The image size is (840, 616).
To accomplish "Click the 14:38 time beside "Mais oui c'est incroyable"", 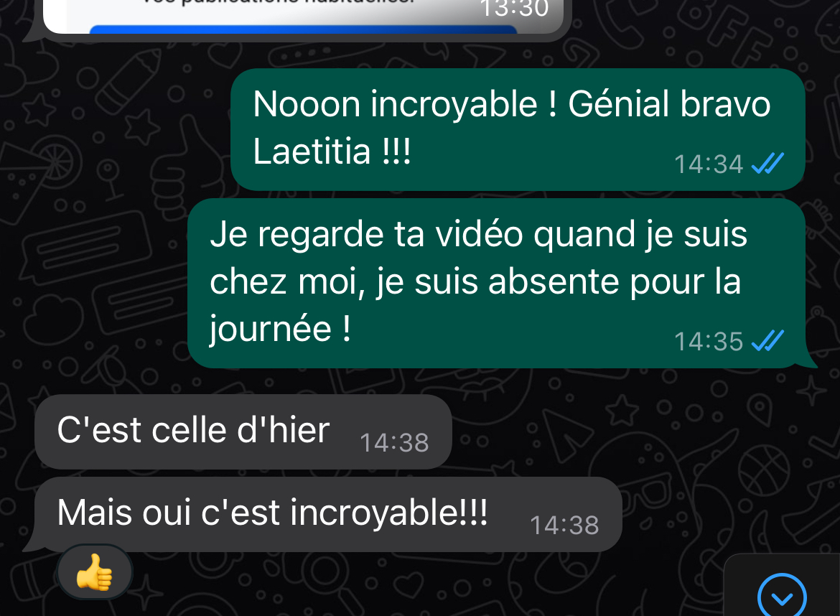I will tap(564, 526).
